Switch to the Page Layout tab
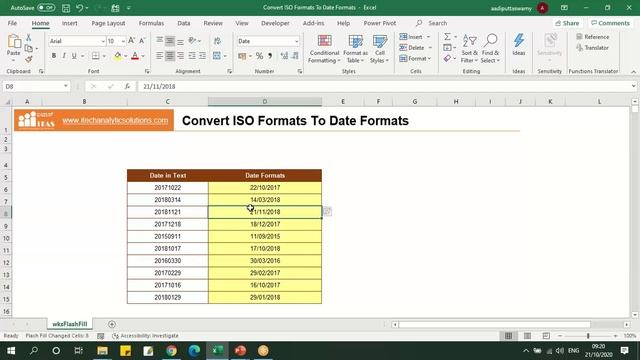Viewport: 640px width, 360px height. tap(108, 23)
